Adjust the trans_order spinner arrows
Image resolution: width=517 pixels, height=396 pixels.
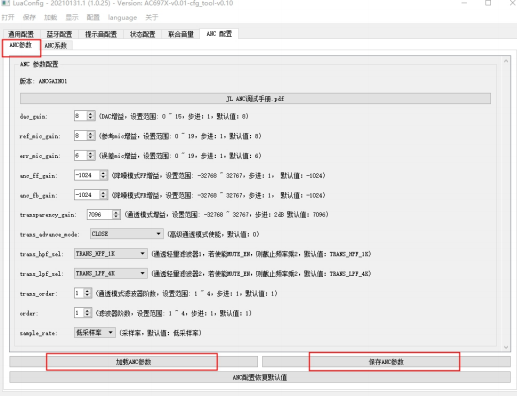tap(87, 293)
